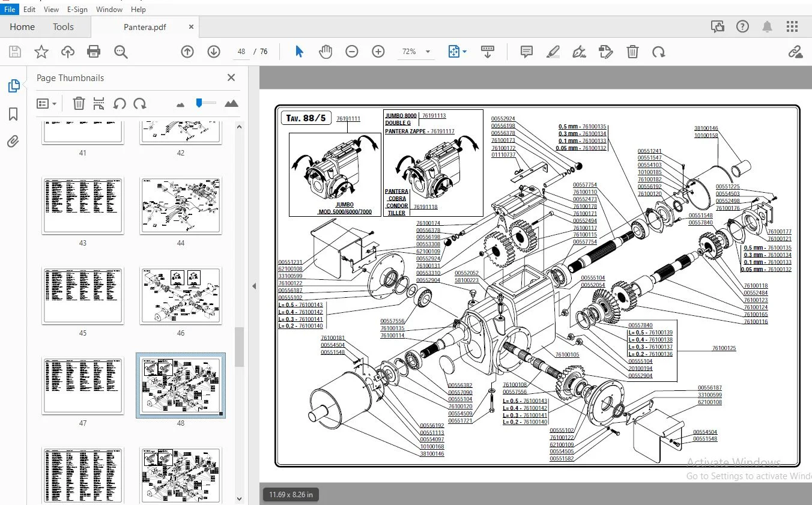Screen dimensions: 812x505
Task: Select the page 46 thumbnail
Action: (181, 295)
